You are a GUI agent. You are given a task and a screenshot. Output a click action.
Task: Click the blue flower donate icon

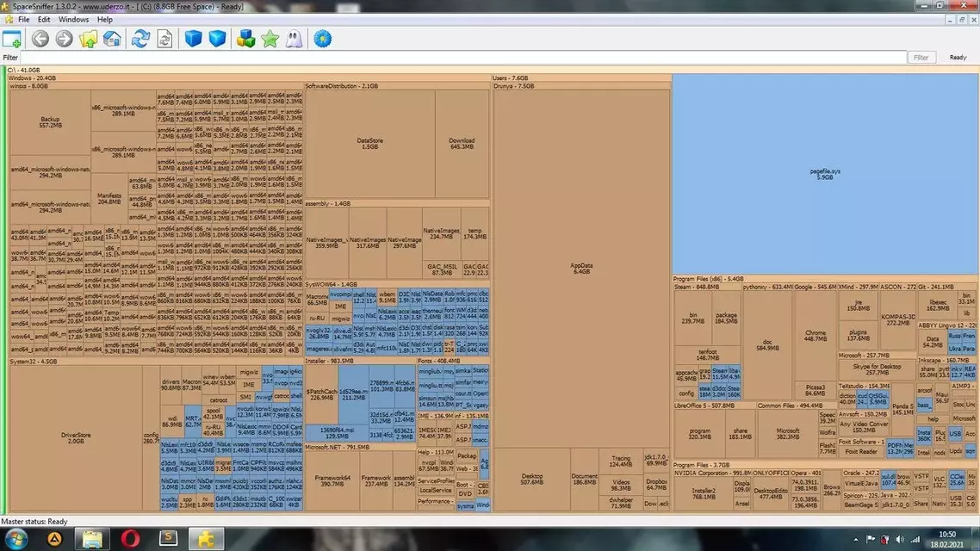(322, 39)
